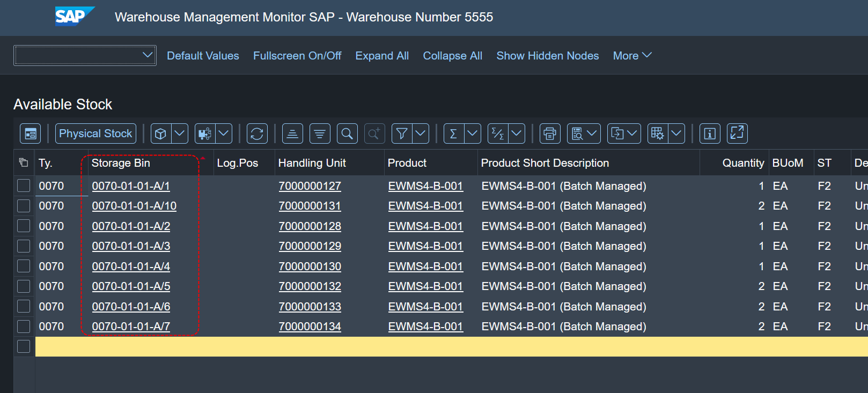
Task: Click the Print icon
Action: tap(550, 134)
